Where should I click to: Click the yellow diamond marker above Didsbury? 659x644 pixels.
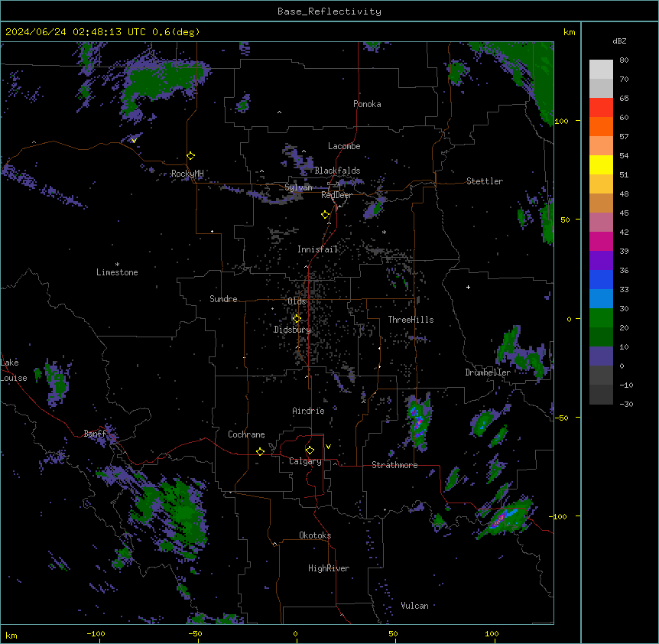(297, 319)
